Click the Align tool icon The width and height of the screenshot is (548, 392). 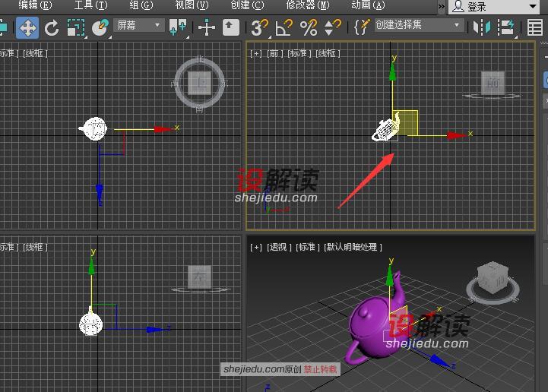(506, 27)
